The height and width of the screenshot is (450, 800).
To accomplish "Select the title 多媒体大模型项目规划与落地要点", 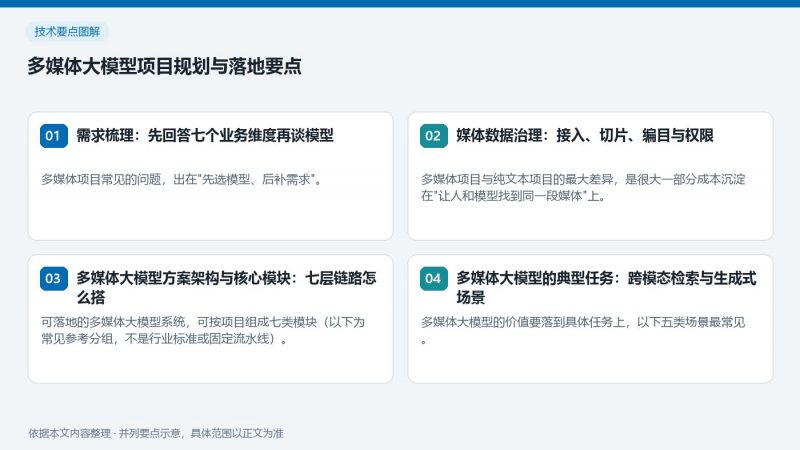I will tap(164, 66).
